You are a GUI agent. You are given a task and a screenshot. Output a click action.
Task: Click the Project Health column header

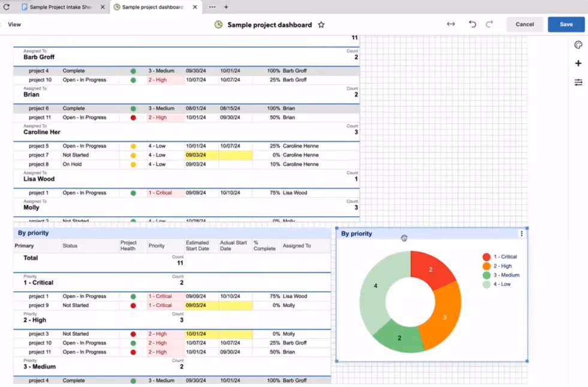[128, 245]
